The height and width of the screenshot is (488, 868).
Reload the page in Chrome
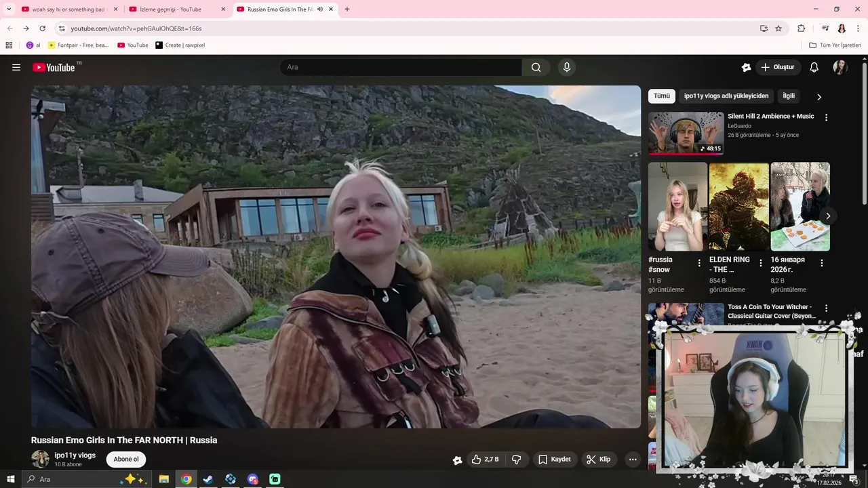point(42,28)
